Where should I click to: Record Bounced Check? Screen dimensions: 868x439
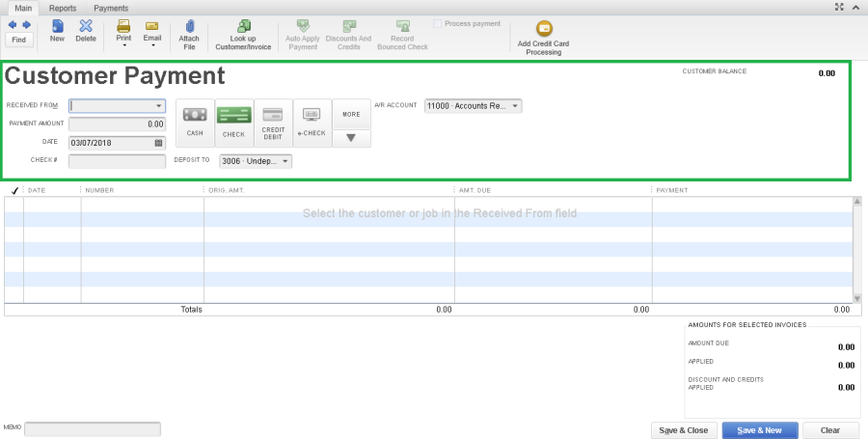point(402,35)
